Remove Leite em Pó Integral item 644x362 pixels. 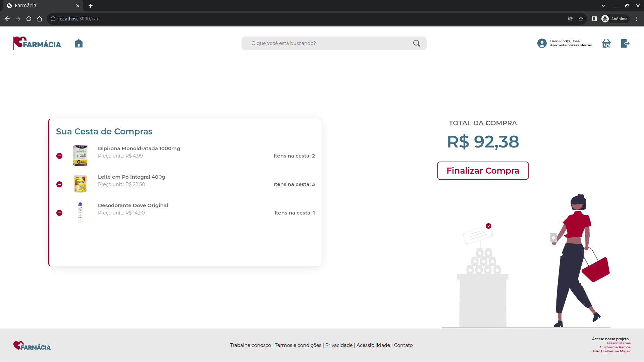59,184
